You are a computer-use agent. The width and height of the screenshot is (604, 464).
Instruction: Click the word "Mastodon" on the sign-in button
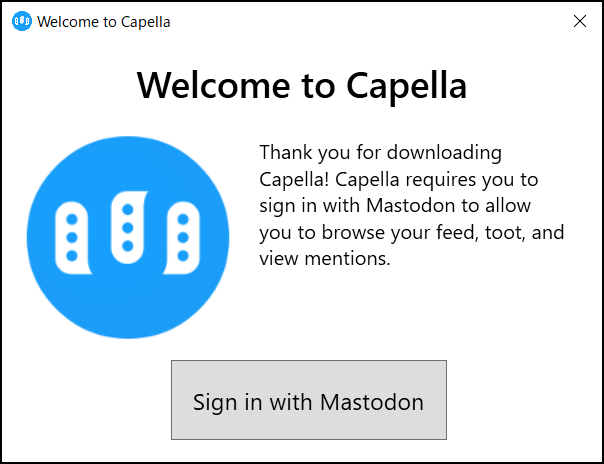pyautogui.click(x=372, y=402)
